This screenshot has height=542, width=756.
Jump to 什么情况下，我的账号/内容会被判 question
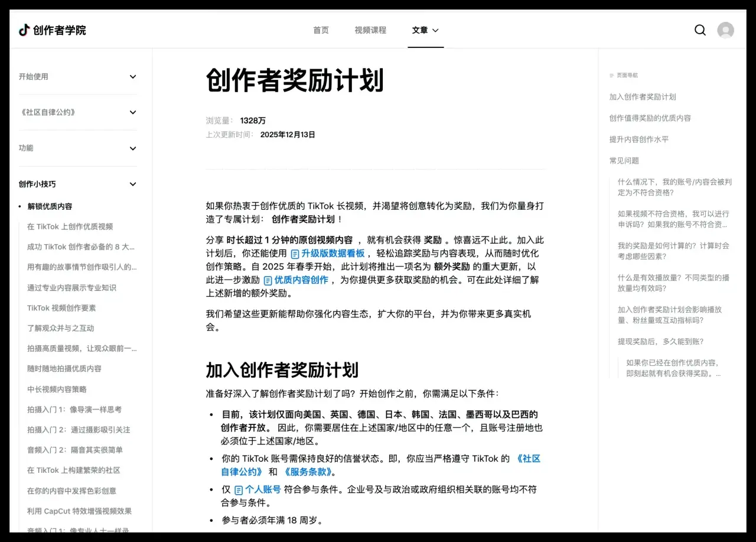[674, 187]
